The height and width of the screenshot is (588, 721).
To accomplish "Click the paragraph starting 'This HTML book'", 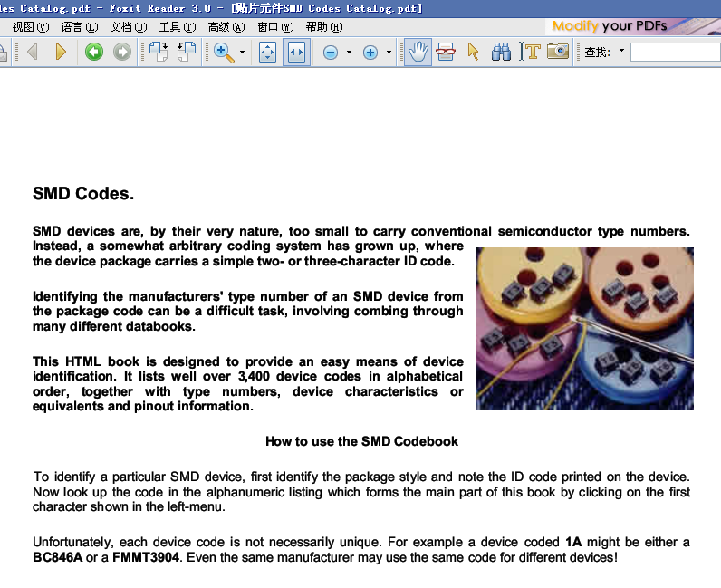I will [x=247, y=384].
